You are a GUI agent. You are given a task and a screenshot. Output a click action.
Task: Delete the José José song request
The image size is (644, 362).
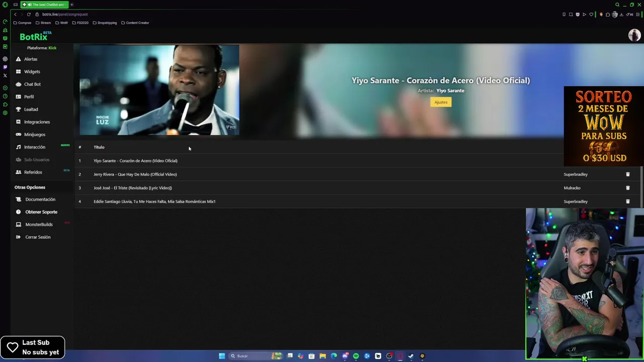[x=627, y=188]
